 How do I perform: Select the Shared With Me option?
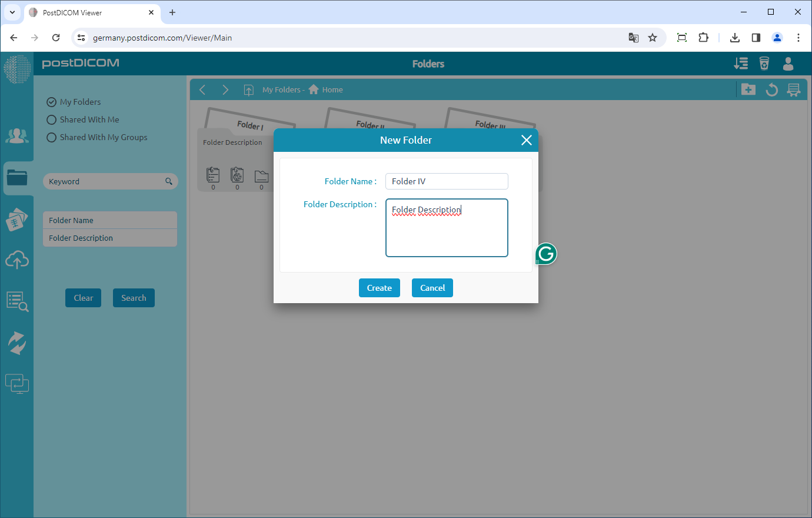coord(51,119)
